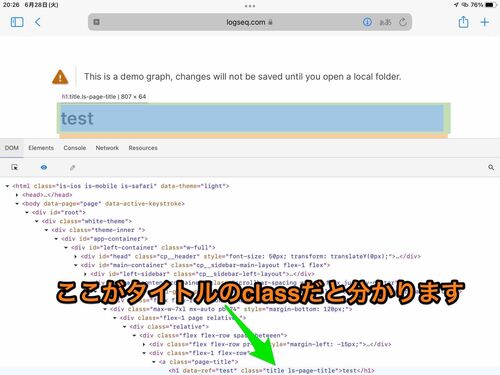Image resolution: width=500 pixels, height=375 pixels.
Task: Expand the div id="head" cp__header node
Action: pyautogui.click(x=76, y=256)
